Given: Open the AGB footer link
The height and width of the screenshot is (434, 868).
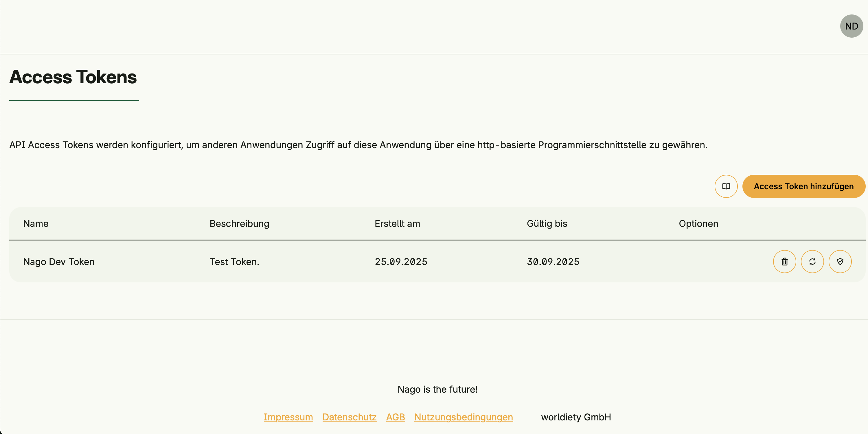Looking at the screenshot, I should pos(395,417).
